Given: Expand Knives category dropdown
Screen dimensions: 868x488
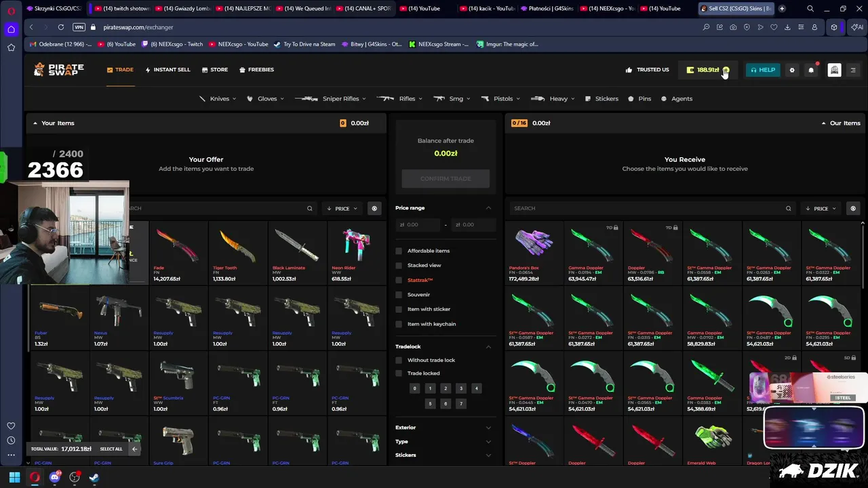Looking at the screenshot, I should tap(218, 99).
